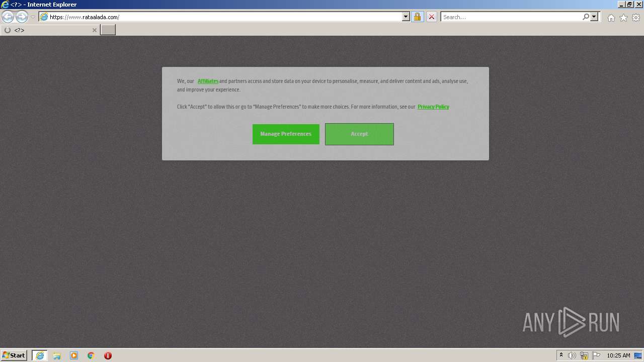Click the security lock icon
644x362 pixels.
tap(417, 17)
